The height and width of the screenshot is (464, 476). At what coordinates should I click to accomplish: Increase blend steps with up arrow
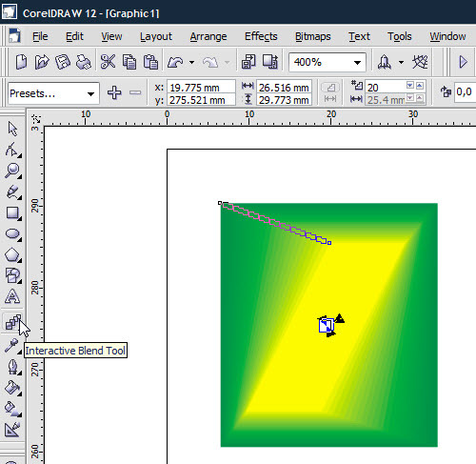click(x=420, y=85)
